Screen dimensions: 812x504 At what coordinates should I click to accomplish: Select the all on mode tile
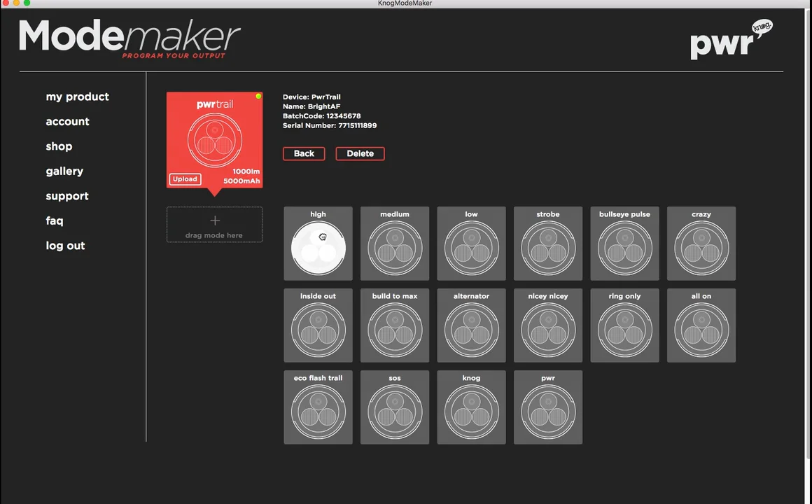[x=701, y=325]
